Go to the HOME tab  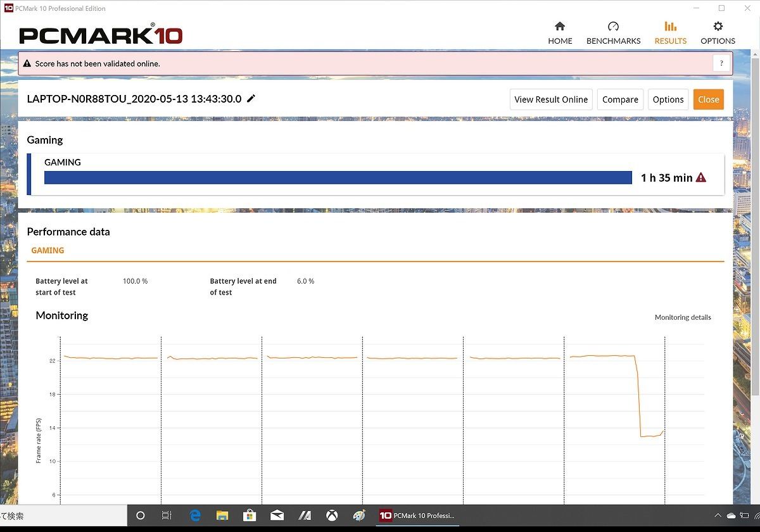click(x=560, y=33)
